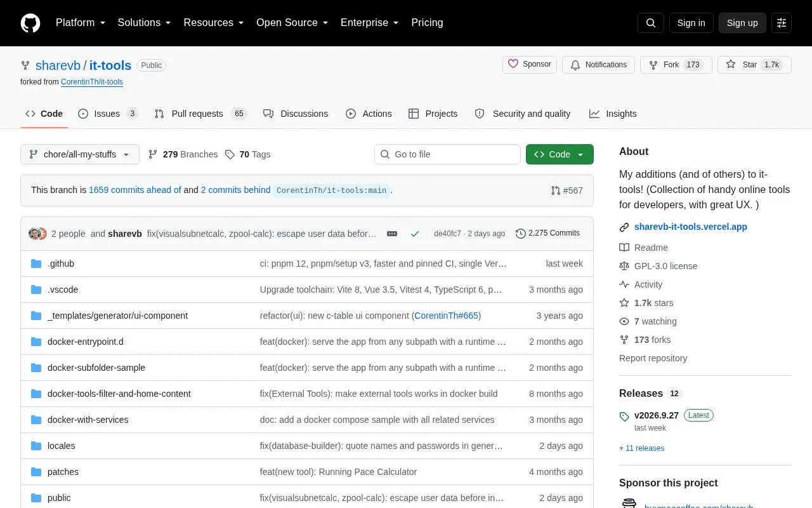The image size is (812, 508).
Task: Switch to the Discussions tab
Action: (x=296, y=114)
